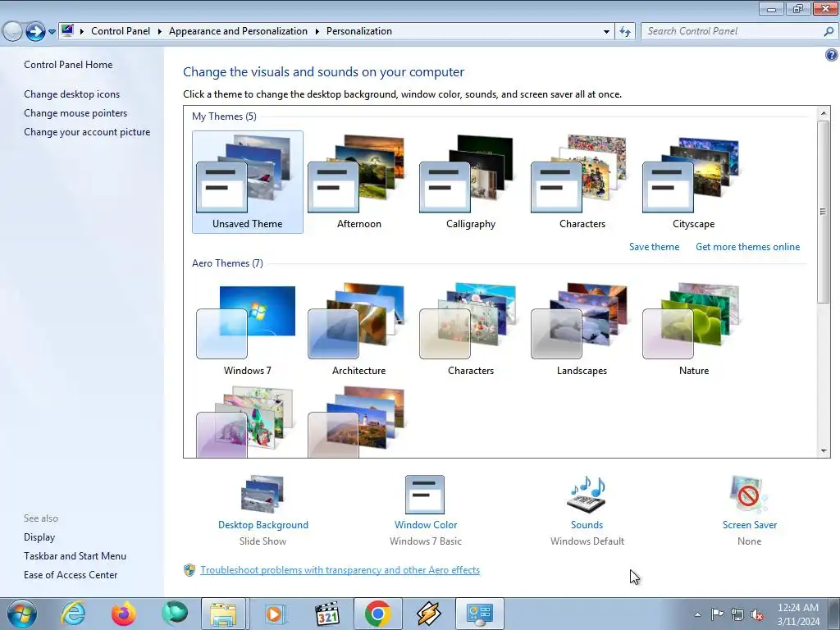This screenshot has height=630, width=840.
Task: Click the Action Center flag tray icon
Action: coord(717,614)
